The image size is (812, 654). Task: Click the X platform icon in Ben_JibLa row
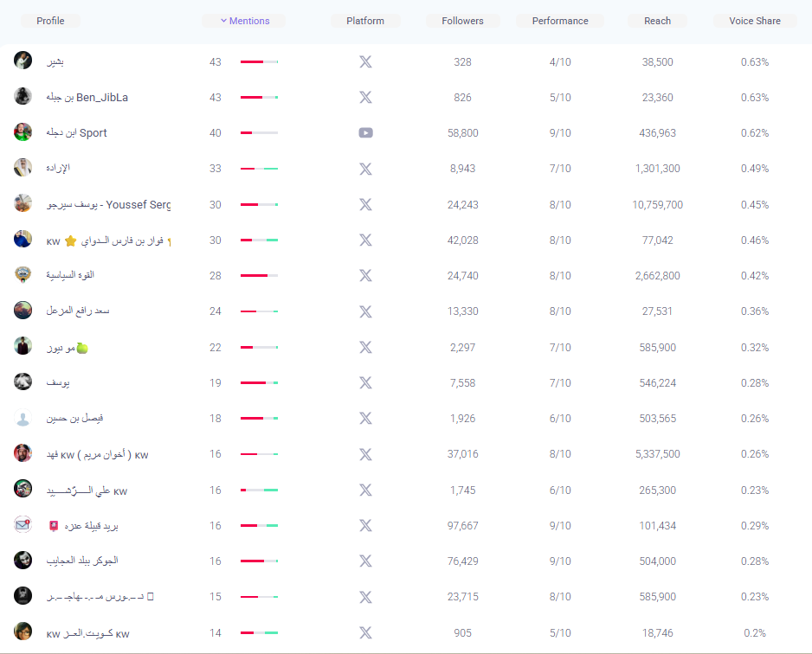365,98
